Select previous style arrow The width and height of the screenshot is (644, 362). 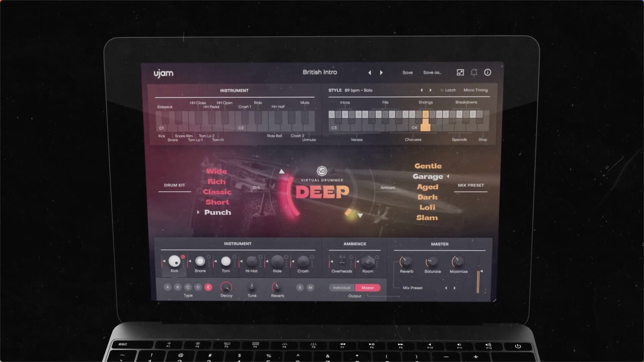[x=422, y=90]
